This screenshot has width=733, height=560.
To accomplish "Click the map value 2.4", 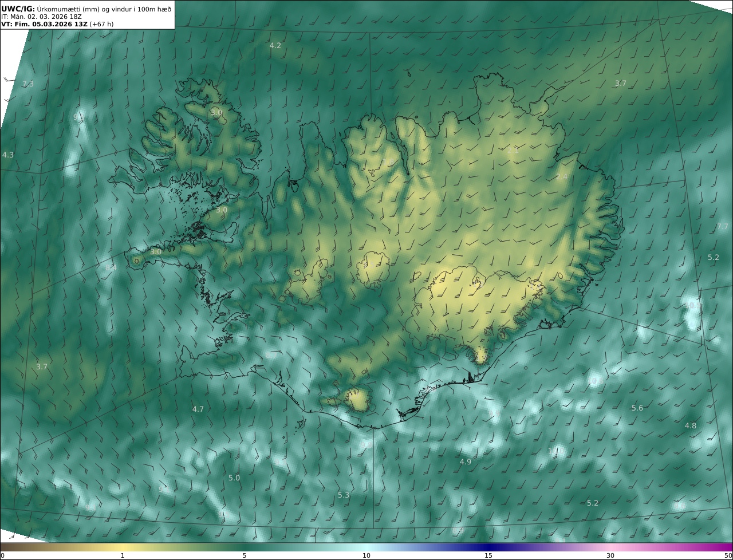I will (562, 177).
